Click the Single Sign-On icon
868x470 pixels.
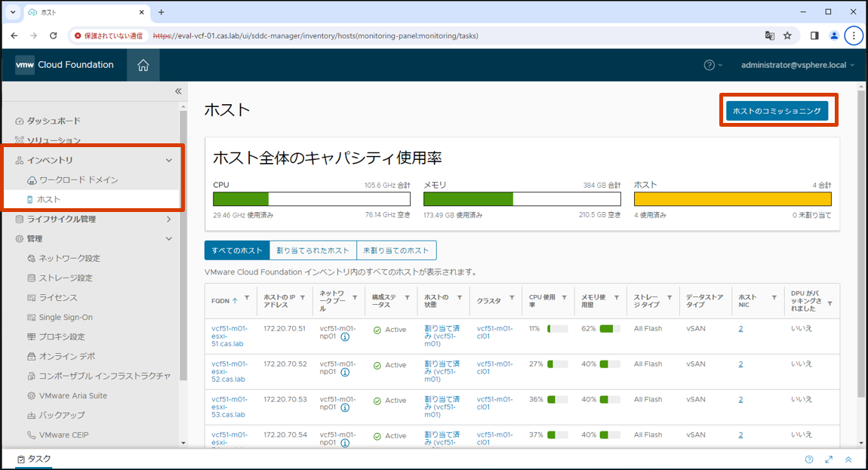pyautogui.click(x=32, y=317)
